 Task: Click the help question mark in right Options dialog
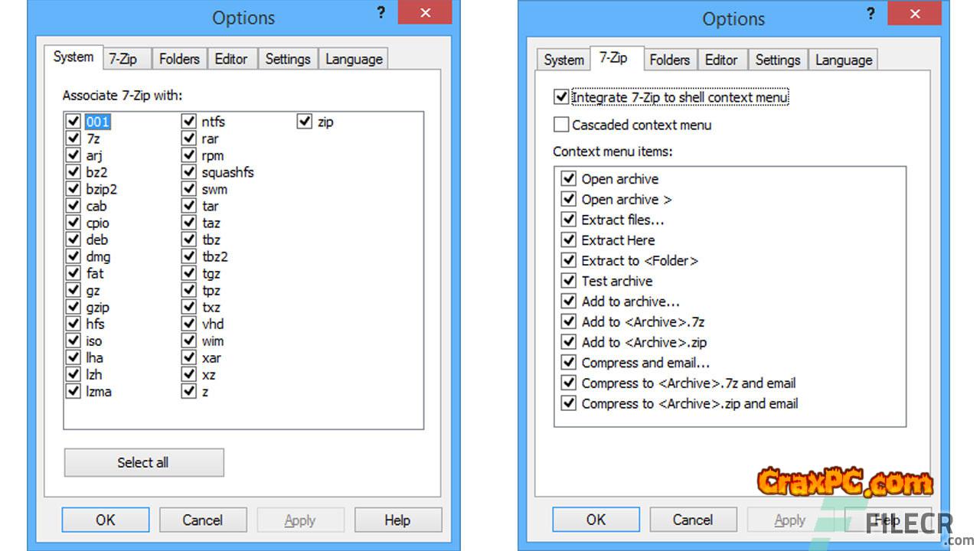pos(871,12)
